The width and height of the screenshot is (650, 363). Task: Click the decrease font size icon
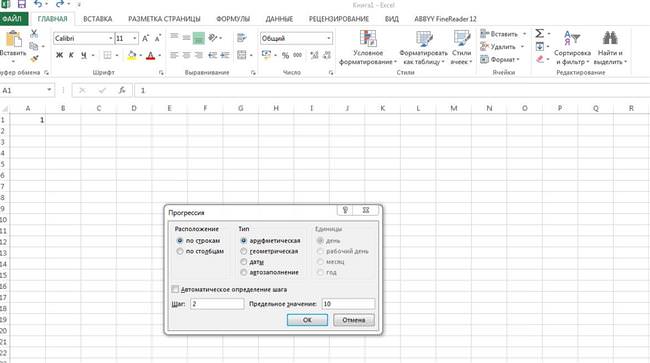pos(158,39)
